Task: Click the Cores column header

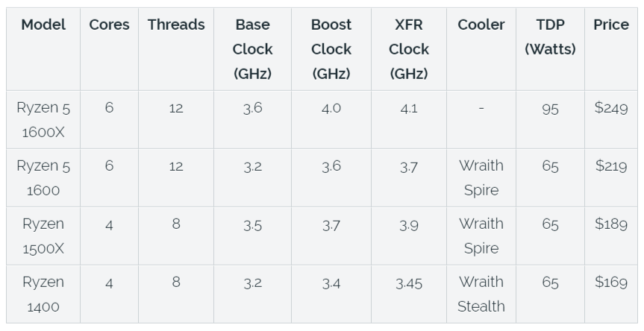Action: click(x=109, y=25)
